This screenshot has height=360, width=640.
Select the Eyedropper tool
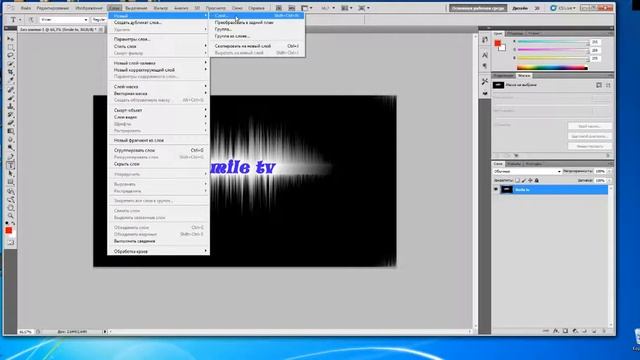(11, 81)
